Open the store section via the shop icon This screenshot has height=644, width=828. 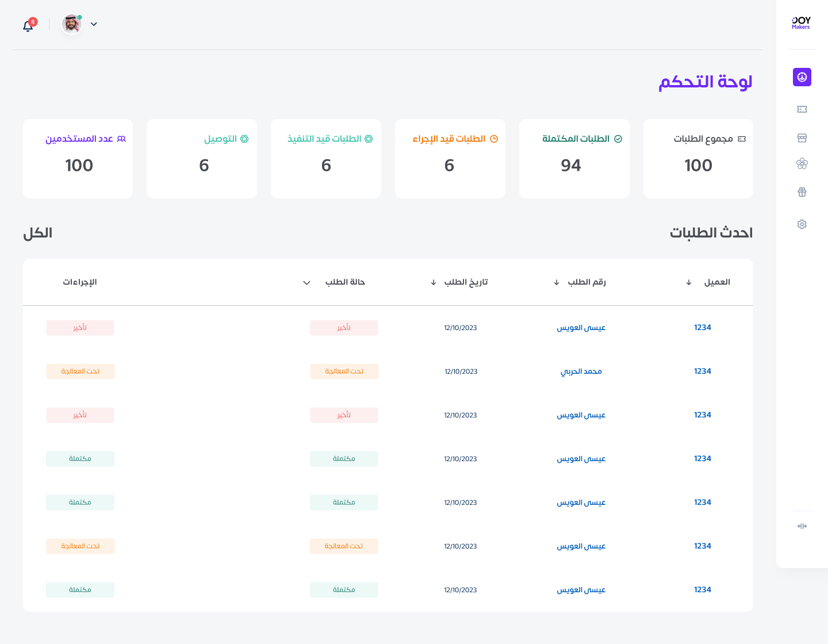[802, 137]
